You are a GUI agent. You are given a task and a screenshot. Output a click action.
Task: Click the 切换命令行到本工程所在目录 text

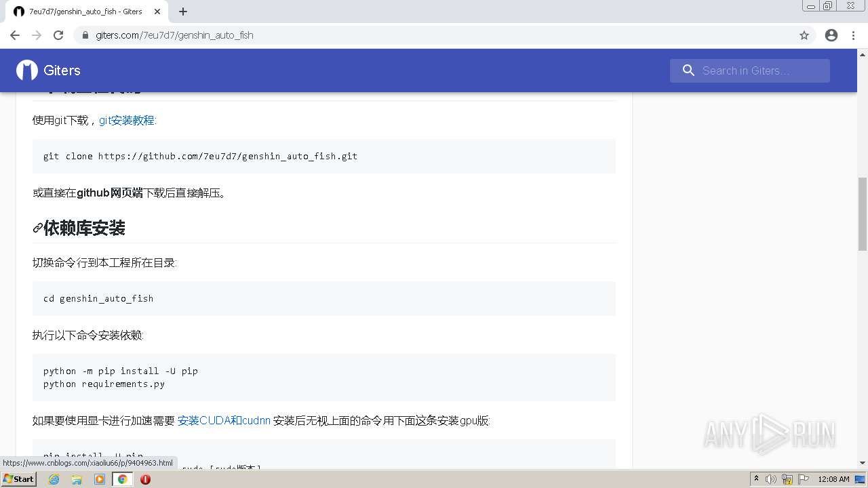point(104,262)
